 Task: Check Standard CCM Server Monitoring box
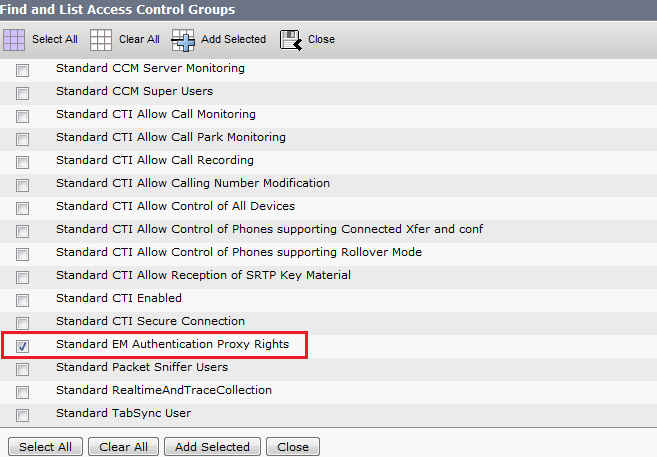pos(23,70)
